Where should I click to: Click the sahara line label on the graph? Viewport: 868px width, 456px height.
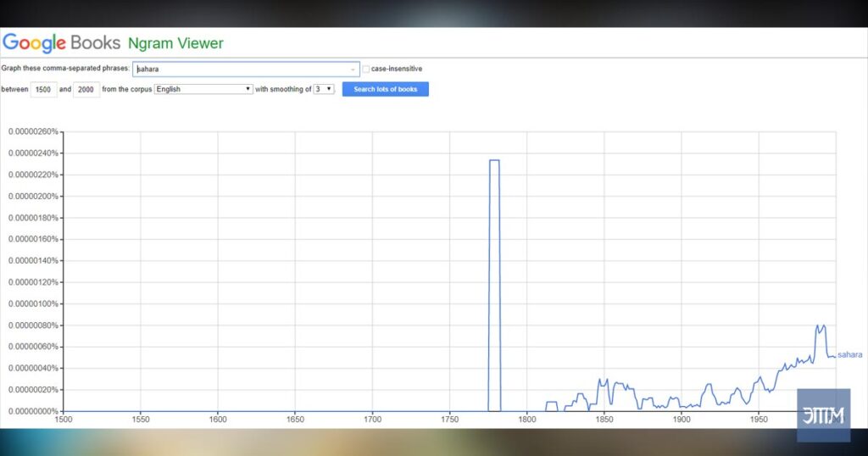pyautogui.click(x=849, y=355)
